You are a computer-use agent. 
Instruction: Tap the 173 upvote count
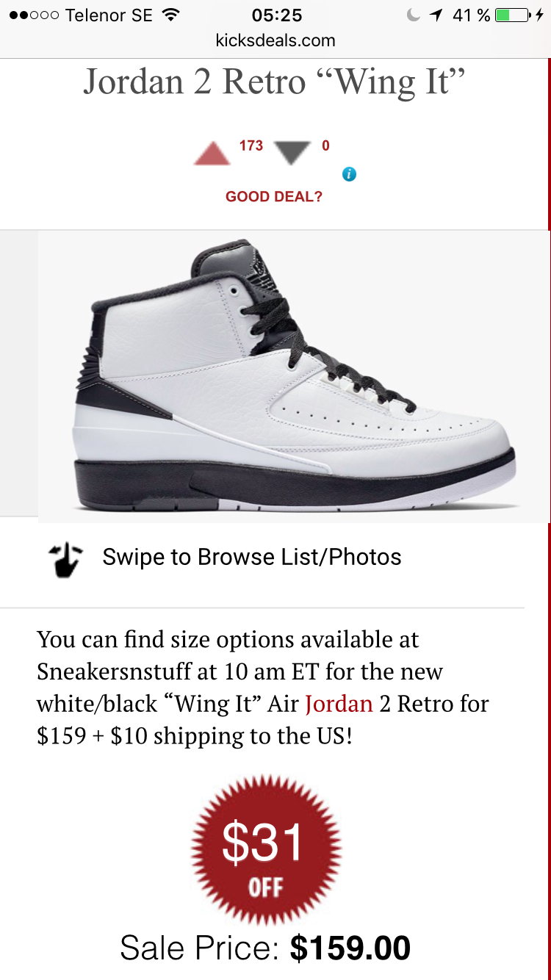[x=251, y=145]
